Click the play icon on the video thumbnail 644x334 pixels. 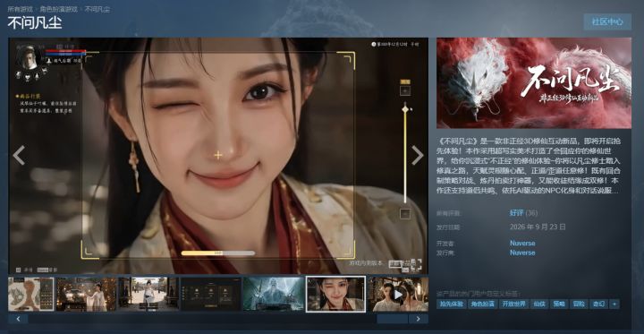[x=398, y=295]
